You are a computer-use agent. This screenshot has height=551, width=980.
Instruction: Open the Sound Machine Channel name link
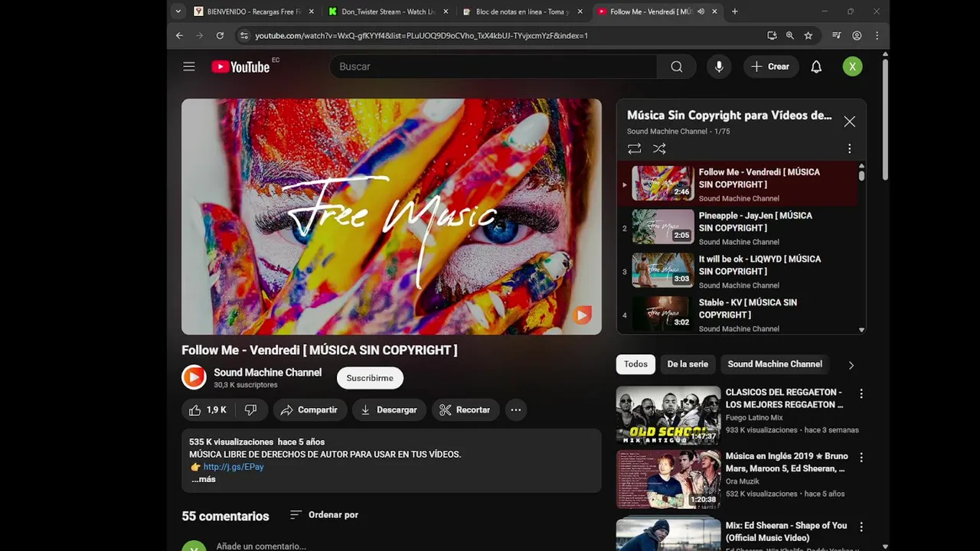(x=268, y=373)
